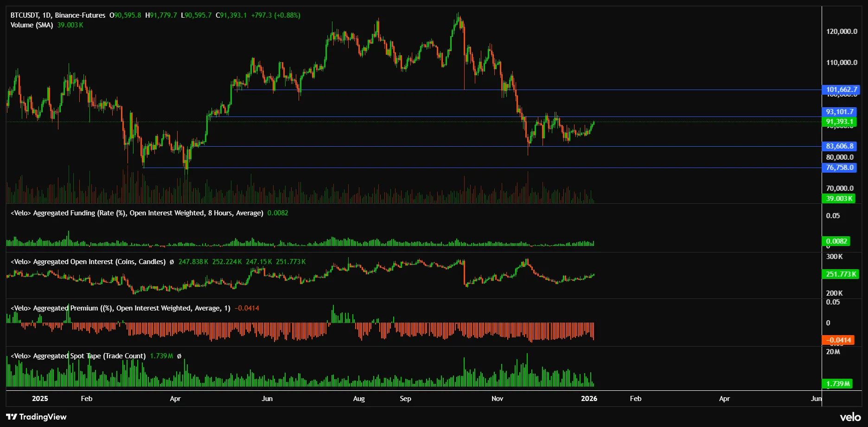The width and height of the screenshot is (868, 427).
Task: Click the green 39.003K volume label on the price axis
Action: tap(839, 199)
